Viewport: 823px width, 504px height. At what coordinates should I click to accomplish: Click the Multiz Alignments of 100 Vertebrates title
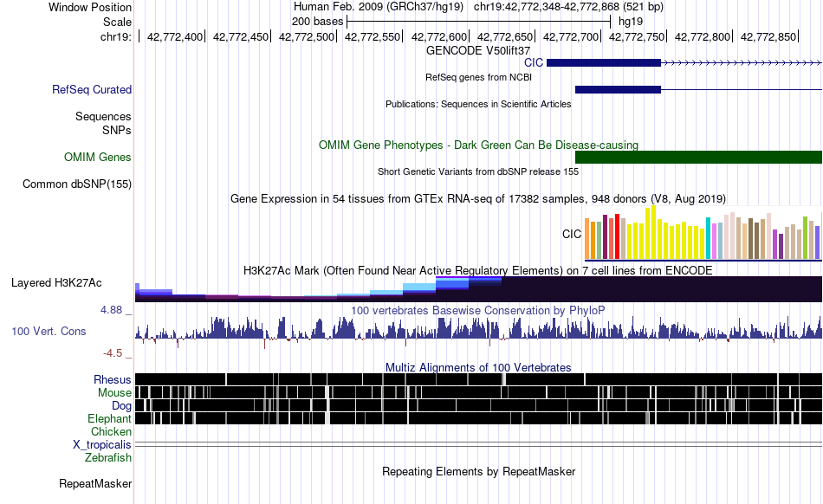(x=478, y=368)
